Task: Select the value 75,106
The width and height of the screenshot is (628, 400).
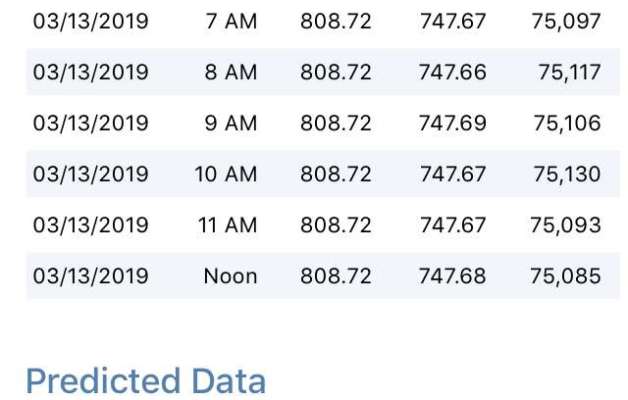Action: point(567,123)
